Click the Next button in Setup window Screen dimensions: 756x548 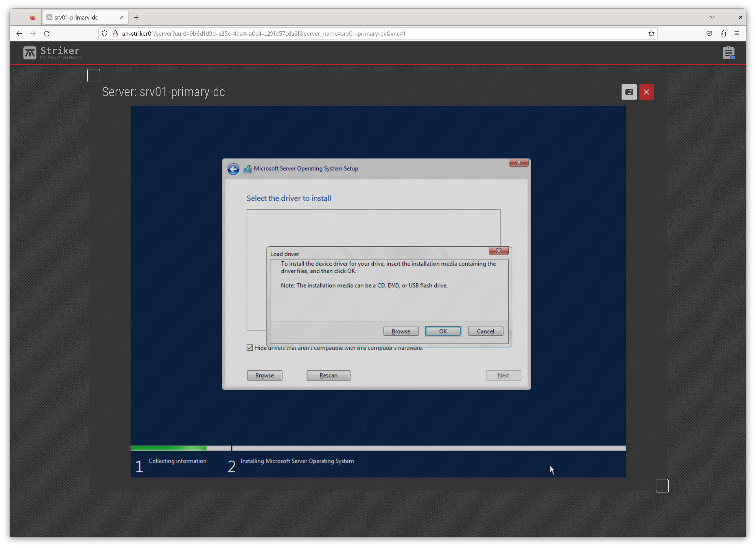[x=504, y=376]
